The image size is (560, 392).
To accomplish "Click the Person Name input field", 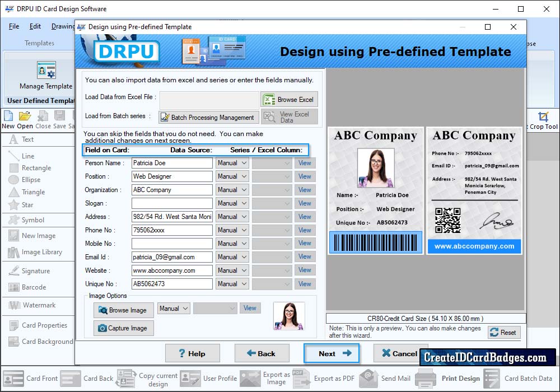I will coord(172,163).
